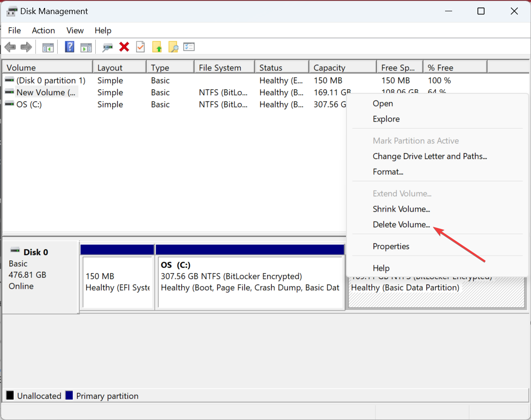Open the File menu

point(15,31)
